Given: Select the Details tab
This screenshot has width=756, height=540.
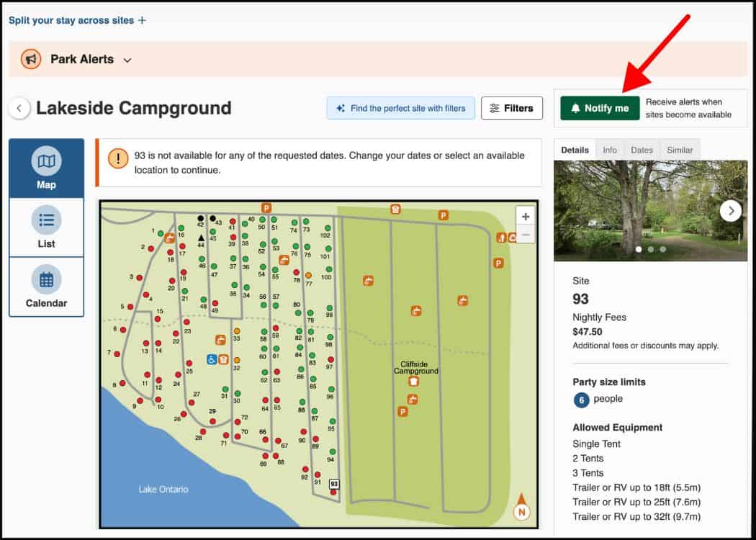Looking at the screenshot, I should (575, 150).
